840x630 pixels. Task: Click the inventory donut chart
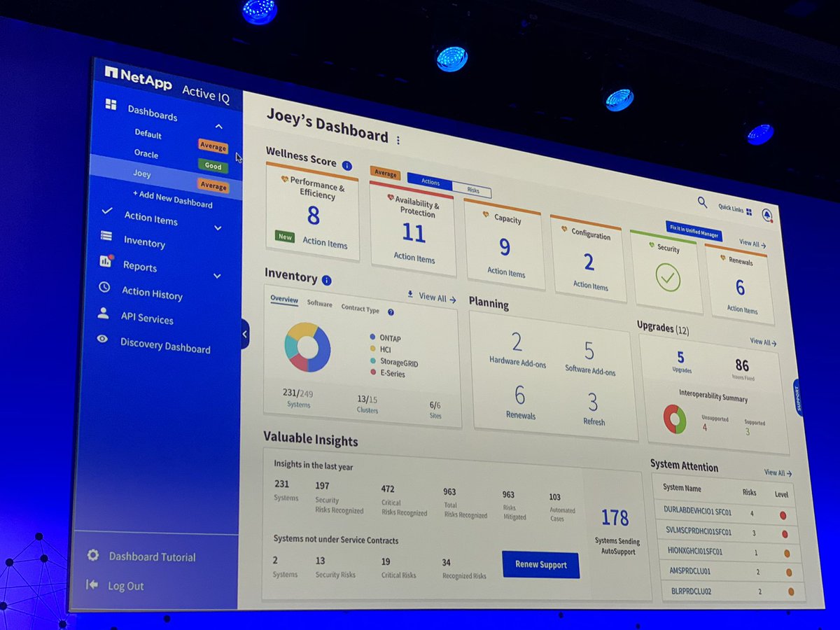click(307, 347)
